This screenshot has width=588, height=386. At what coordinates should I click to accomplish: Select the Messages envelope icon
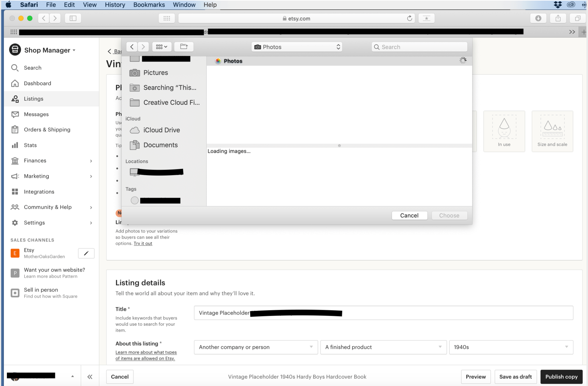(x=15, y=114)
